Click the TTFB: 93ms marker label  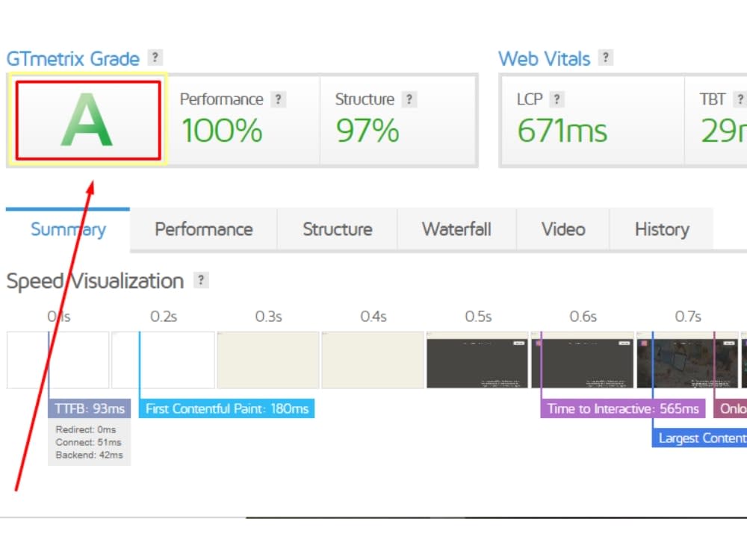89,408
